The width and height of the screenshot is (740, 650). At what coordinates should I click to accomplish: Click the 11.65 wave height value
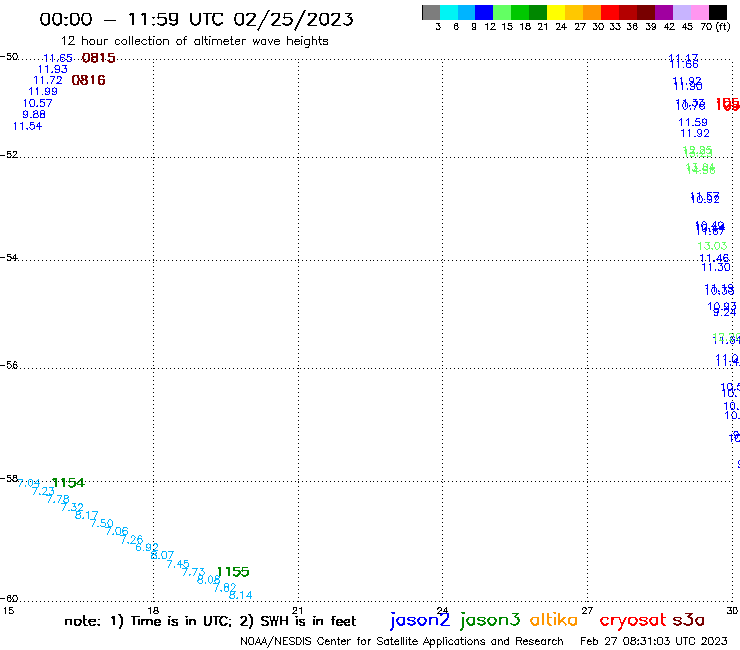click(58, 58)
